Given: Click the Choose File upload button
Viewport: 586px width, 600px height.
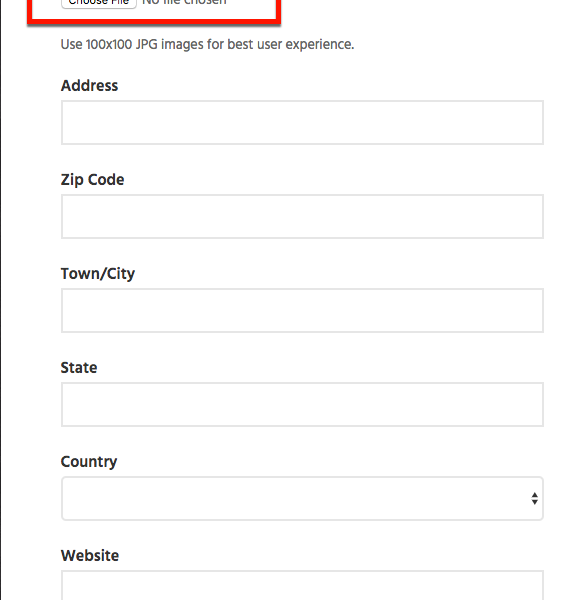Looking at the screenshot, I should coord(99,3).
